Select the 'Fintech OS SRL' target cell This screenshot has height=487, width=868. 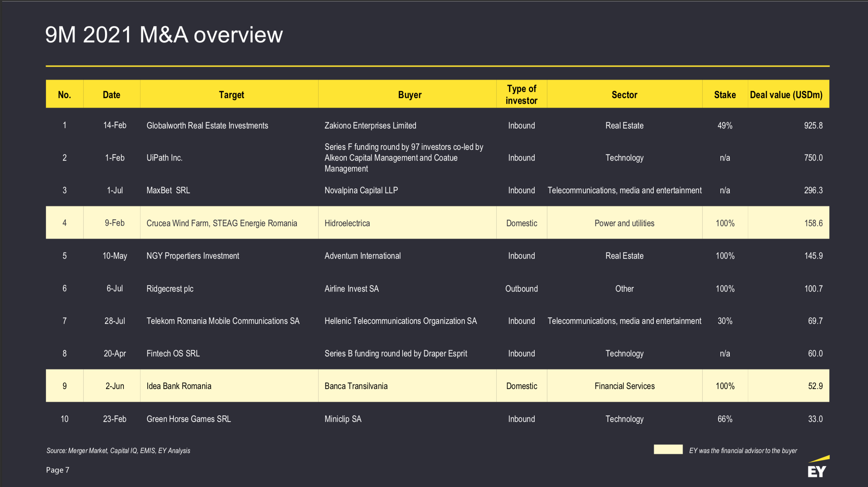coord(173,353)
